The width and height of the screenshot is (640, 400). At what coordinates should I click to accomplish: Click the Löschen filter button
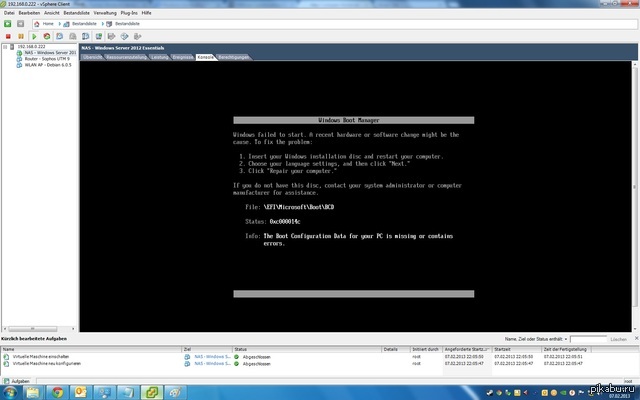pos(618,339)
